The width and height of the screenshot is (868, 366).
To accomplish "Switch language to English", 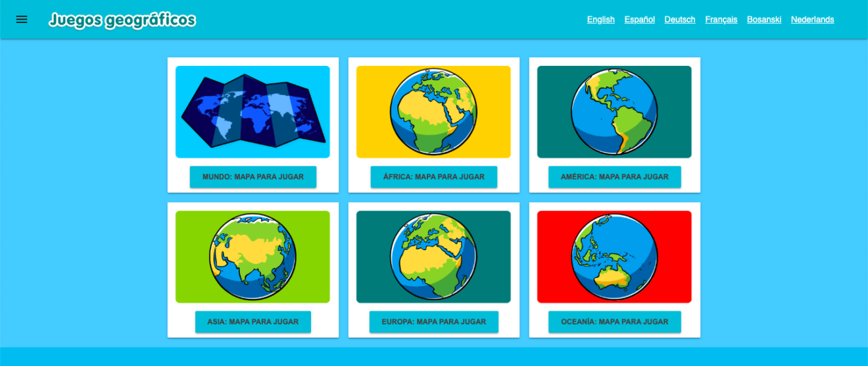I will pos(601,20).
